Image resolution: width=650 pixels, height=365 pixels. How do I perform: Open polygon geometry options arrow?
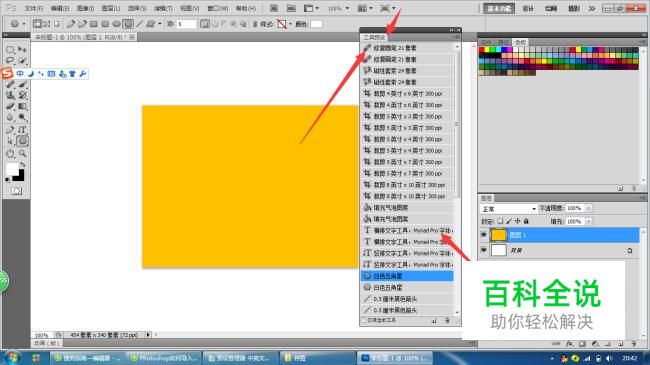[x=160, y=24]
